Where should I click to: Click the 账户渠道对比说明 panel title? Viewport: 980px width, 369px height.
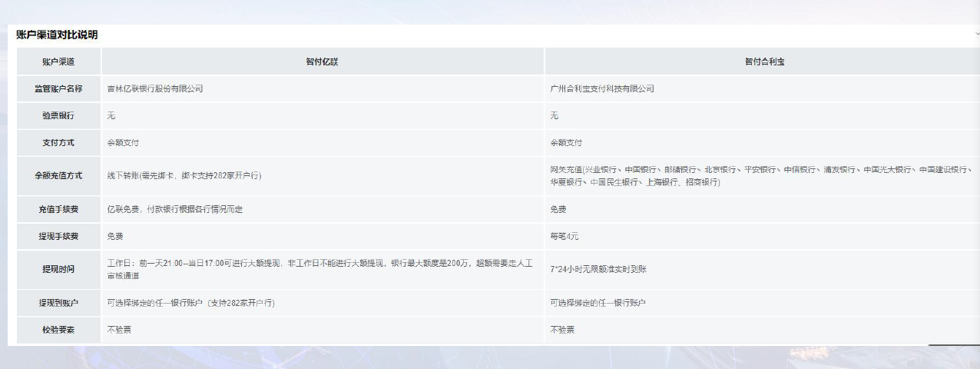click(57, 35)
